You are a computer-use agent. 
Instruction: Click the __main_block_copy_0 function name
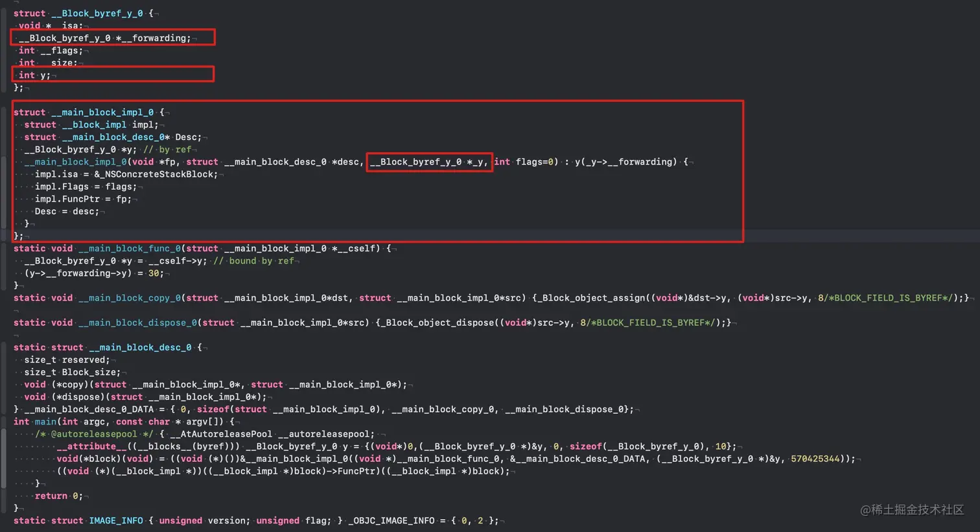[x=128, y=297]
